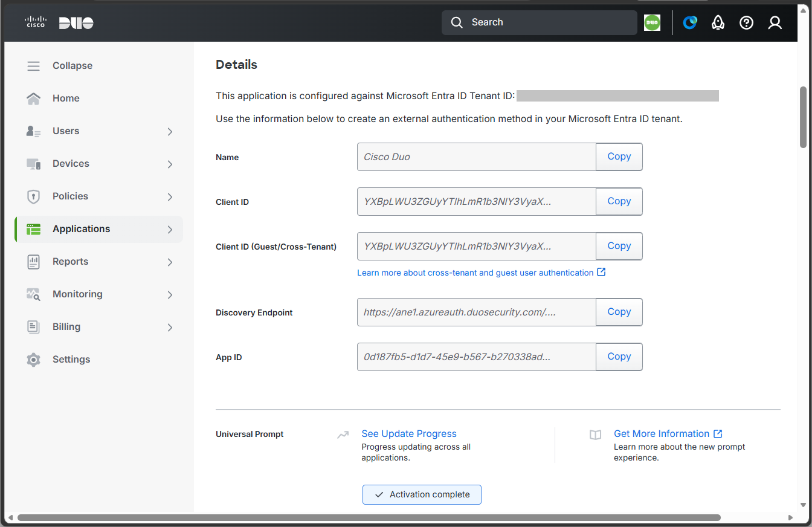Image resolution: width=812 pixels, height=527 pixels.
Task: Click the Universal Prompt label
Action: pyautogui.click(x=250, y=434)
